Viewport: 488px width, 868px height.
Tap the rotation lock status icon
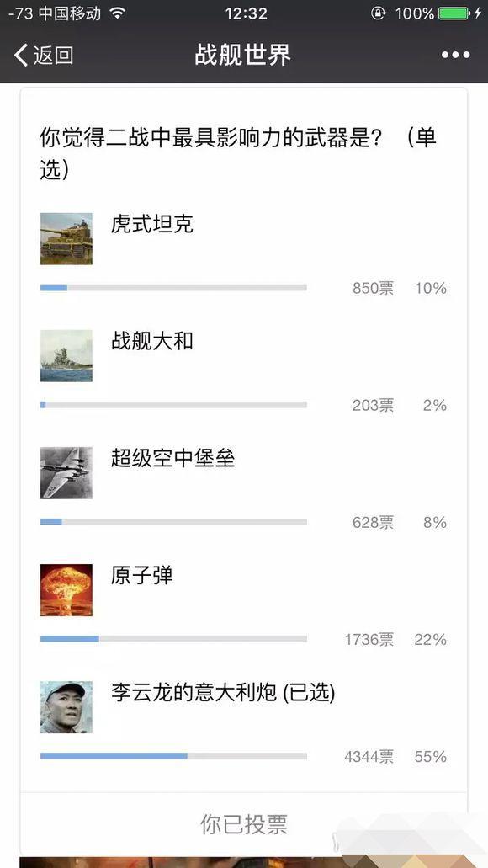click(x=378, y=13)
